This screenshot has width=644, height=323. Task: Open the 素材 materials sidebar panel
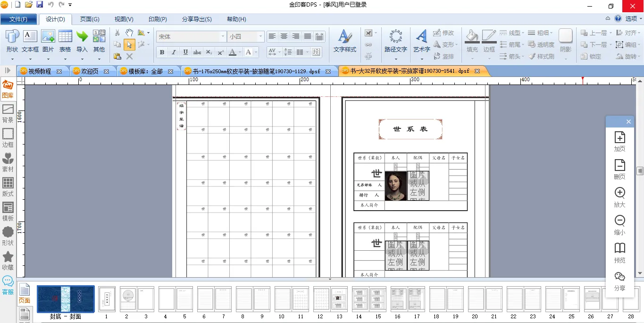(x=8, y=162)
